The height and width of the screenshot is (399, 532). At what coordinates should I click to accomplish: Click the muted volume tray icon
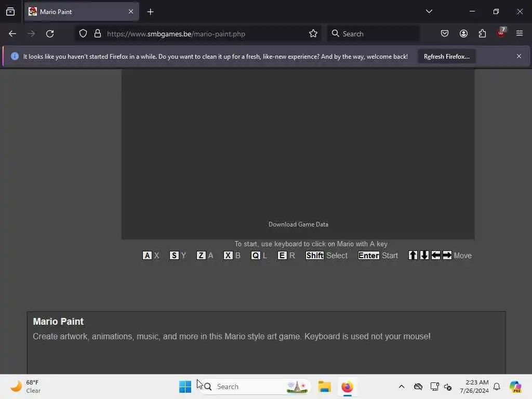[x=448, y=387]
